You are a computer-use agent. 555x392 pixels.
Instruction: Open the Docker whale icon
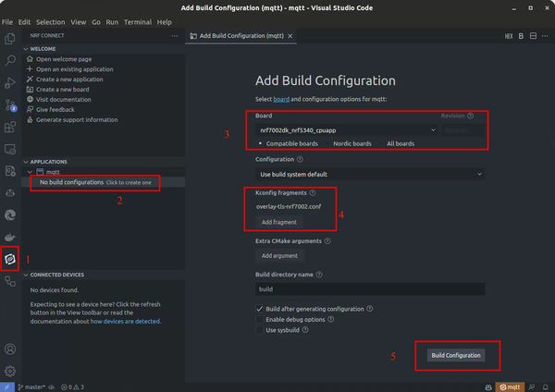(x=10, y=237)
